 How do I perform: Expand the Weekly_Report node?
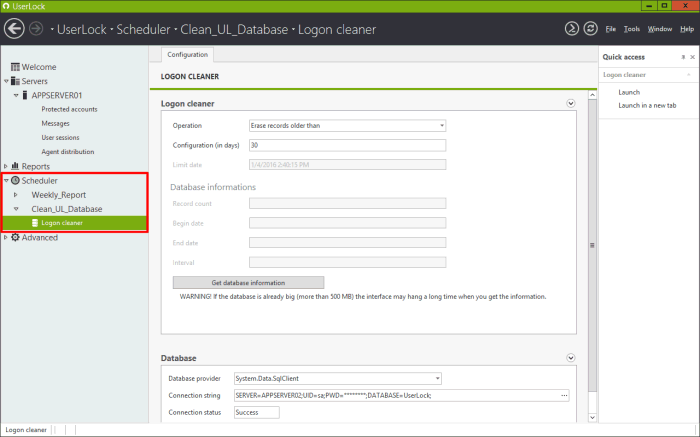tap(16, 195)
